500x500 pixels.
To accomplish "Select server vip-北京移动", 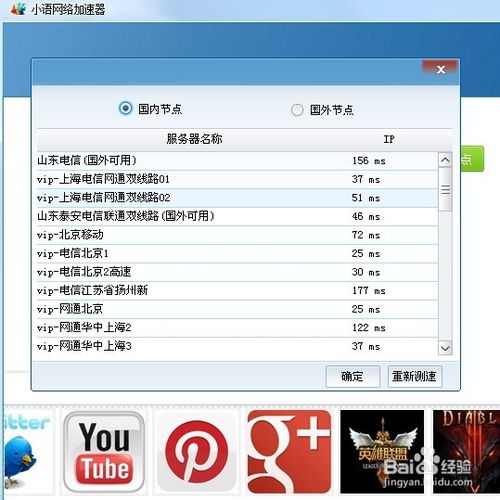I will pyautogui.click(x=237, y=235).
